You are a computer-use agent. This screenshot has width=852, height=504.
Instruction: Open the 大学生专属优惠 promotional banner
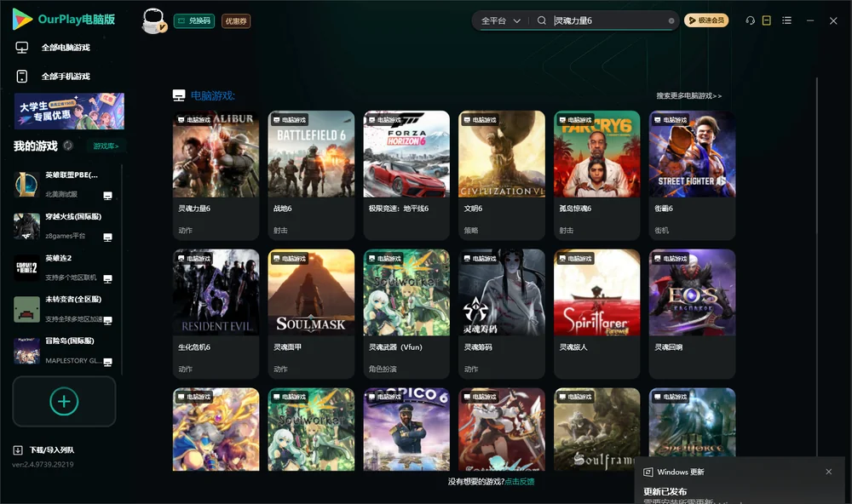tap(69, 111)
